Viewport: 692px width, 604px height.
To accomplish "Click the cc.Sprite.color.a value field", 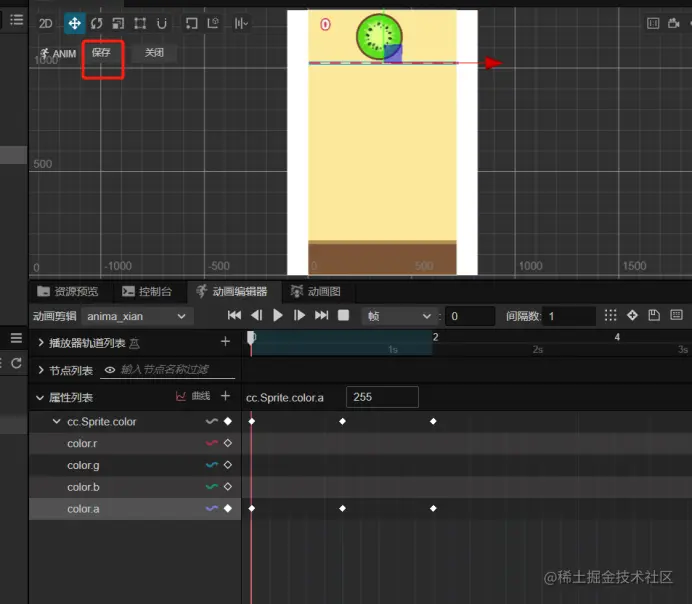I will [x=381, y=397].
